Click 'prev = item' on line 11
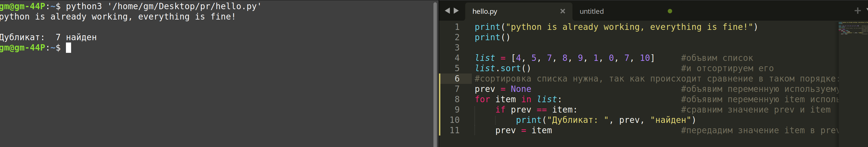 (x=523, y=130)
